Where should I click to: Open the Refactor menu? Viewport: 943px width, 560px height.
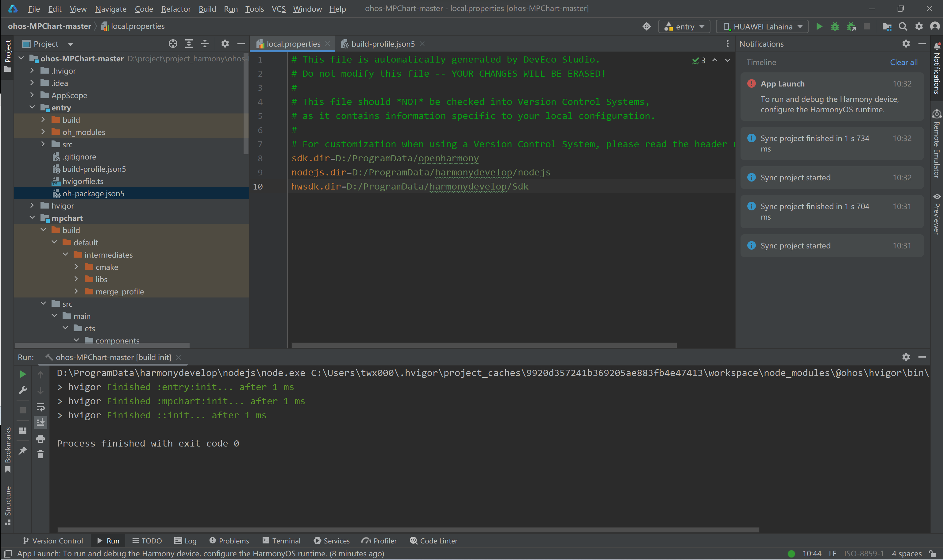176,9
